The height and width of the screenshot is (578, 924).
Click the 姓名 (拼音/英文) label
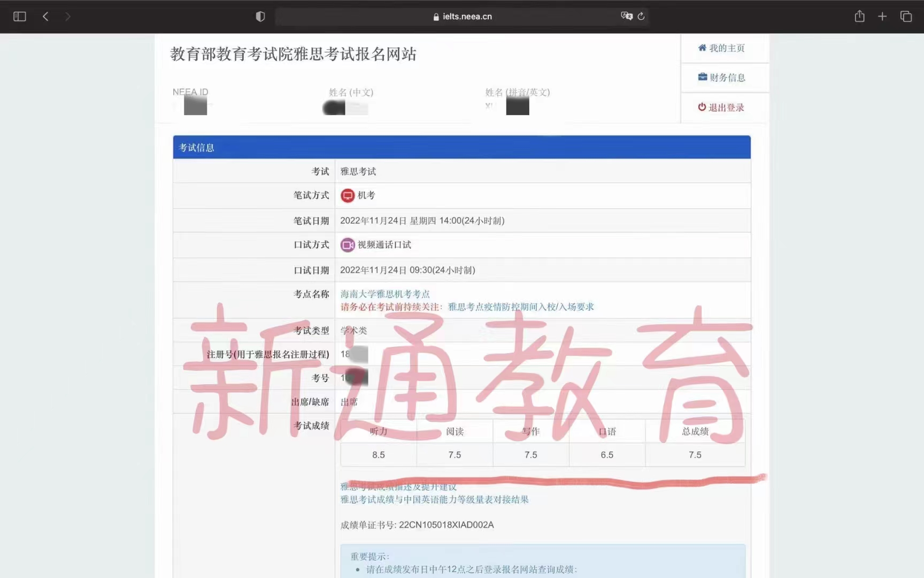coord(518,92)
